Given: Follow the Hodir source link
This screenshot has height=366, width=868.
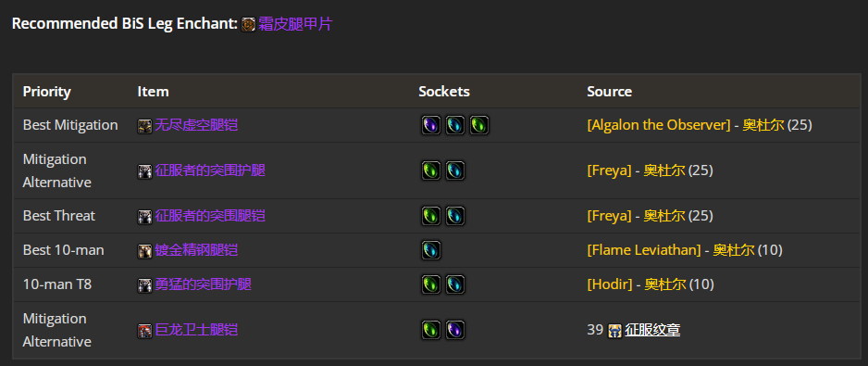Looking at the screenshot, I should (x=610, y=285).
